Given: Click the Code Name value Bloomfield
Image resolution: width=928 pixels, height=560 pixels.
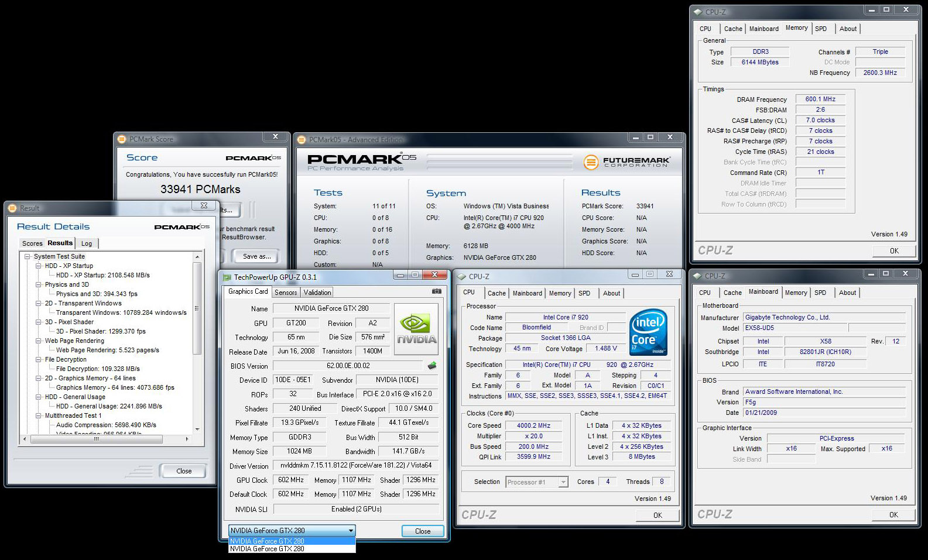Looking at the screenshot, I should [537, 328].
